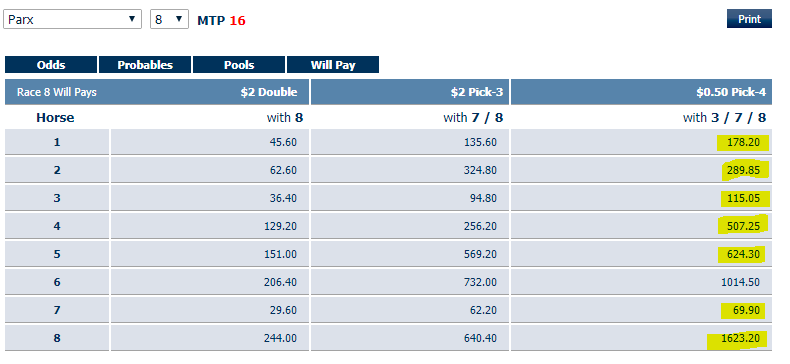Image resolution: width=790 pixels, height=364 pixels.
Task: Click the Horse column heading
Action: (55, 118)
